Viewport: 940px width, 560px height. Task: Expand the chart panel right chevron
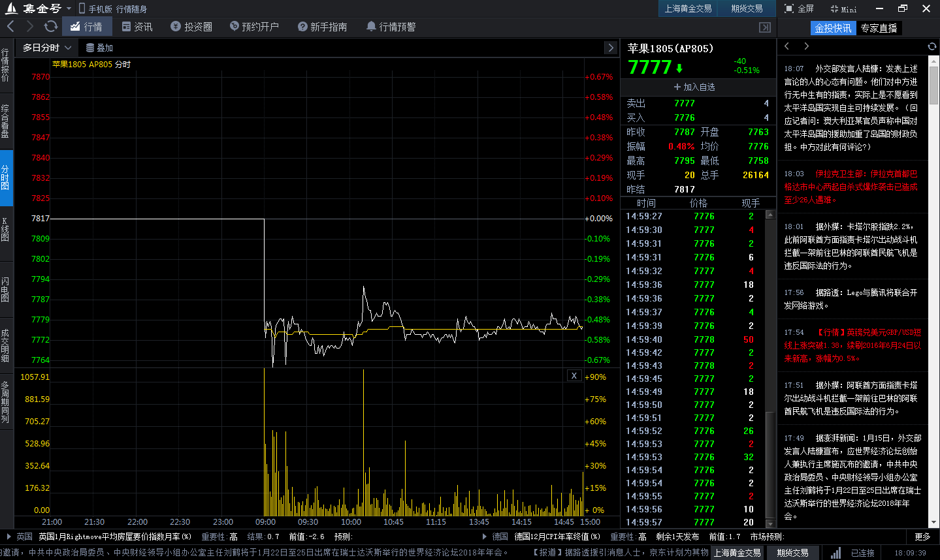coord(611,48)
